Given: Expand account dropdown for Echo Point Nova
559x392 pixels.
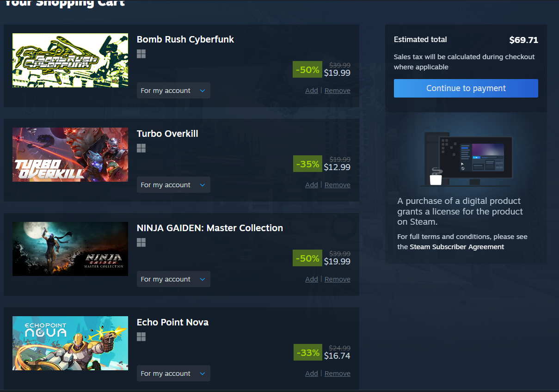Looking at the screenshot, I should click(173, 374).
